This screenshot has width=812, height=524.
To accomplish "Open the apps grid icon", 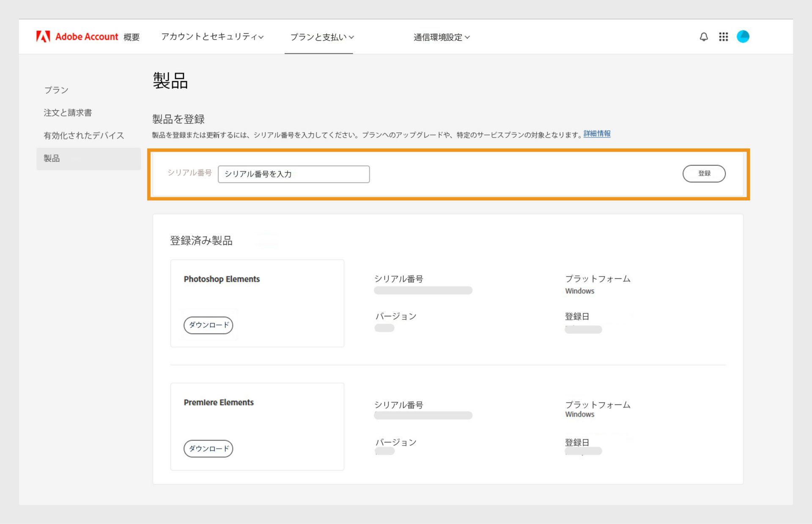I will click(724, 37).
